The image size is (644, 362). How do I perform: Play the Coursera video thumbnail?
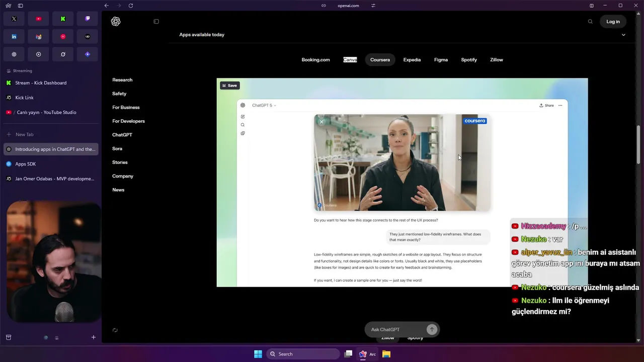coord(402,162)
